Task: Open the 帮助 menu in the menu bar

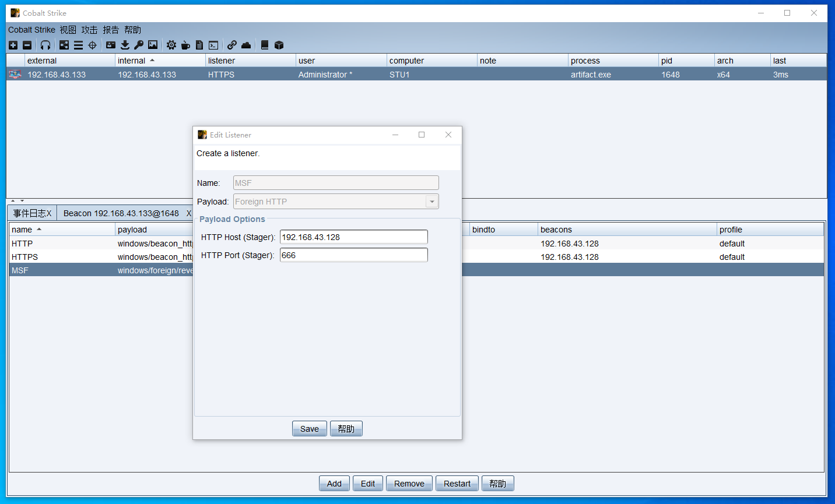Action: click(132, 30)
